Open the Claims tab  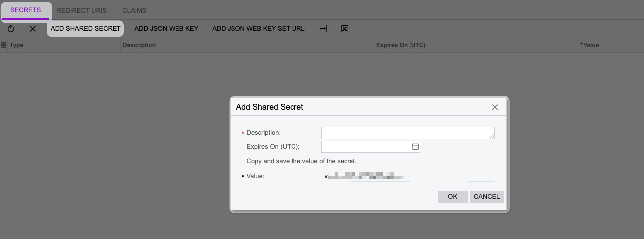[x=134, y=10]
